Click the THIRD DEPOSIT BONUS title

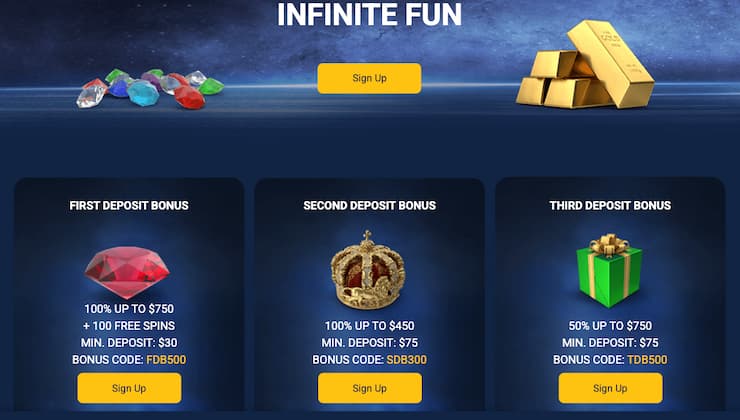610,205
